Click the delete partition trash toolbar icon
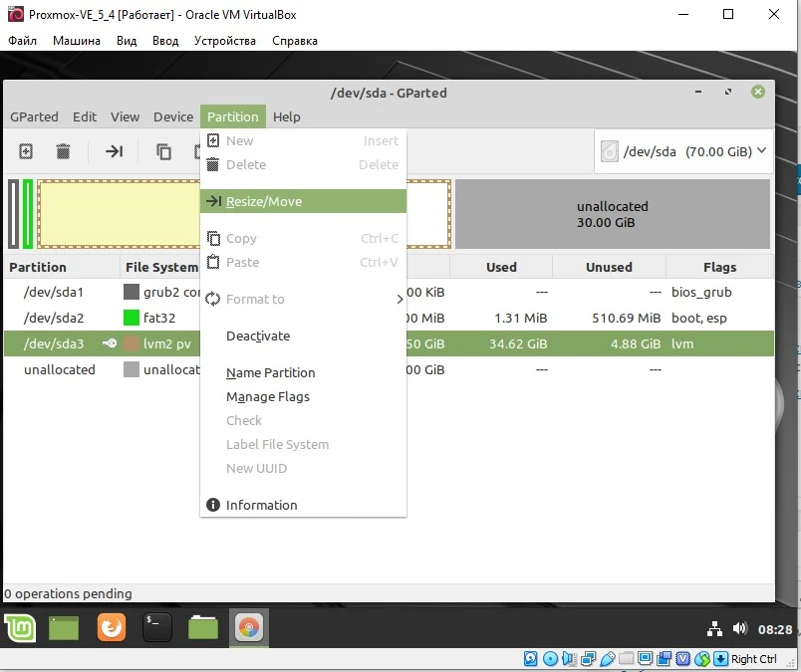Screen dimensions: 801x672 (63, 151)
